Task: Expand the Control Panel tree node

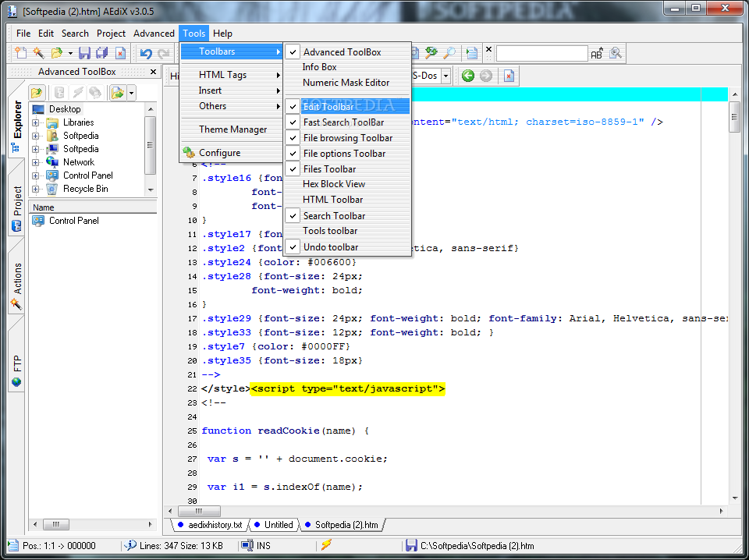Action: coord(35,175)
